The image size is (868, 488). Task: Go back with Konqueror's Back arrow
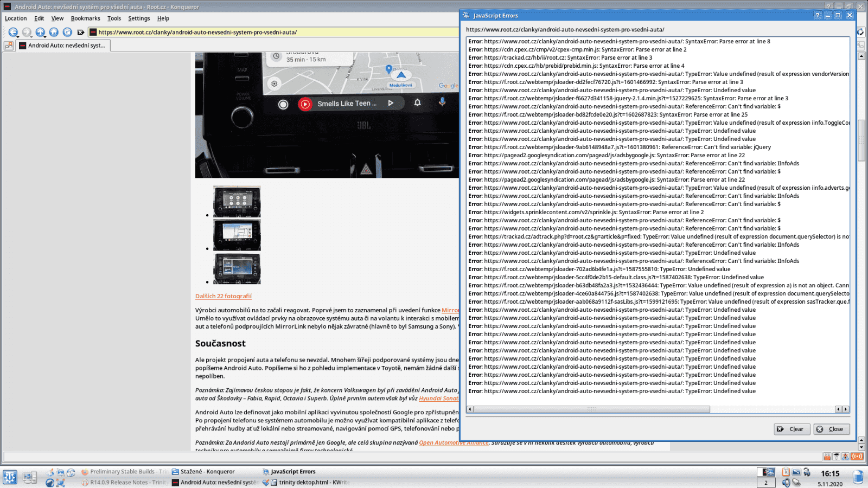pos(12,32)
